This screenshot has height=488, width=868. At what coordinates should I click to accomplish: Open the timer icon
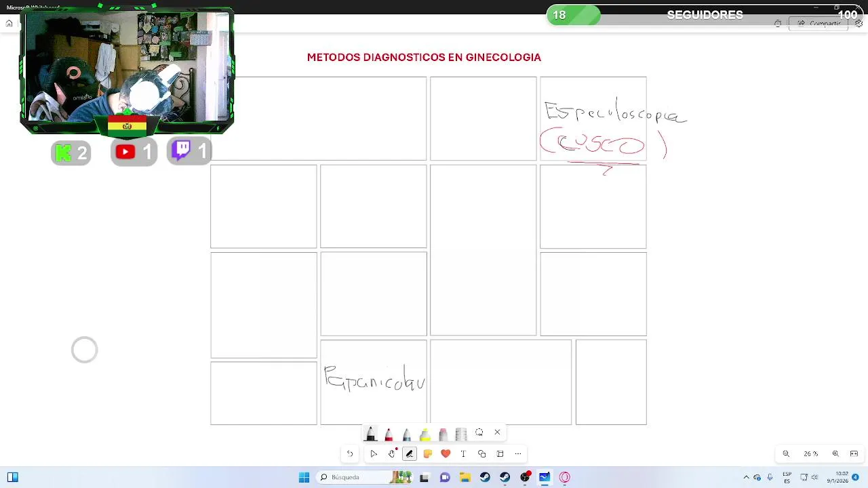point(778,24)
